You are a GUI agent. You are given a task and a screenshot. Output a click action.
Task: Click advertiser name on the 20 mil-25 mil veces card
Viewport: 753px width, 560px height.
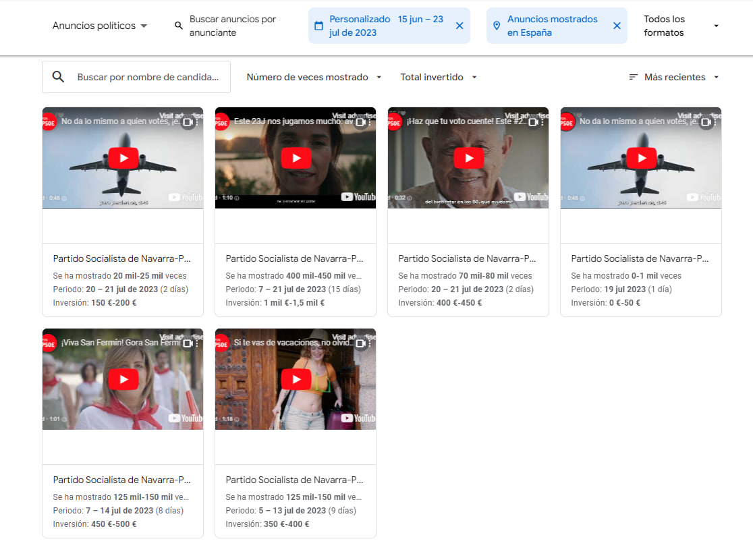(x=121, y=258)
